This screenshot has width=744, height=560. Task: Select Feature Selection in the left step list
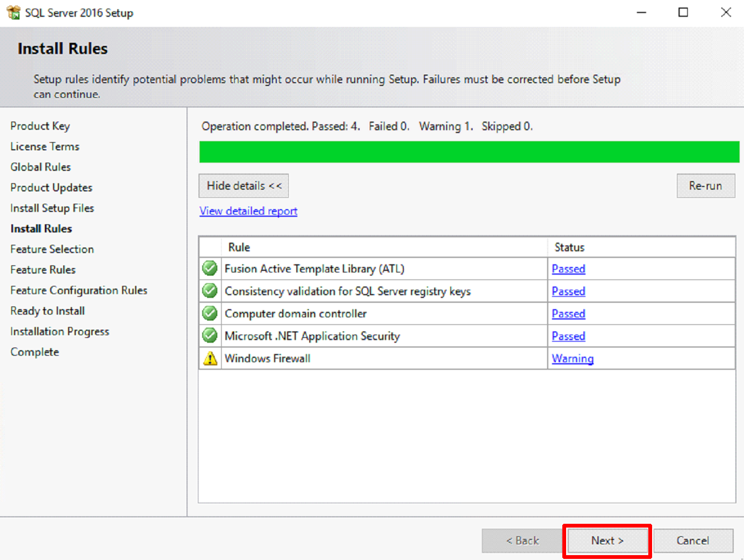pyautogui.click(x=52, y=249)
